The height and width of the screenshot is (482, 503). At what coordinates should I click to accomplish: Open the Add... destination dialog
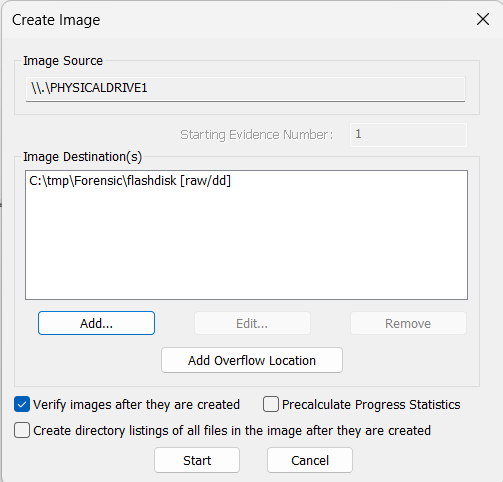coord(96,323)
